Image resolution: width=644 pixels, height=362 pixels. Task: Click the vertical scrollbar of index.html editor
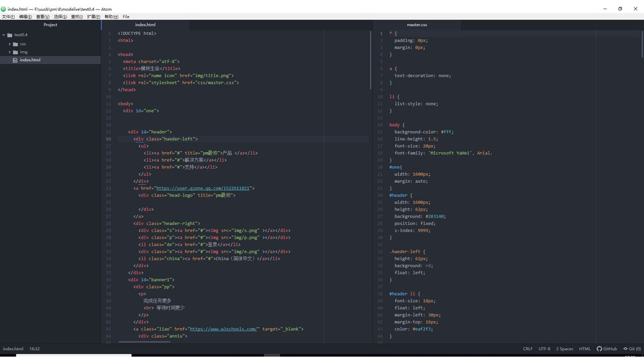click(370, 61)
